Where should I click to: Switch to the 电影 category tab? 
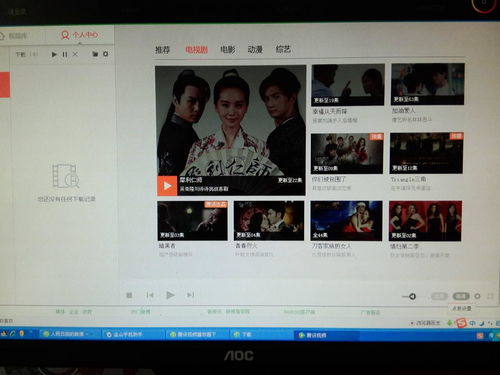[x=228, y=50]
